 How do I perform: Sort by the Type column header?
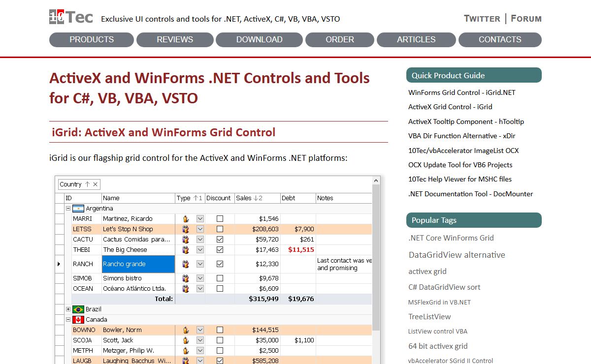pos(190,198)
